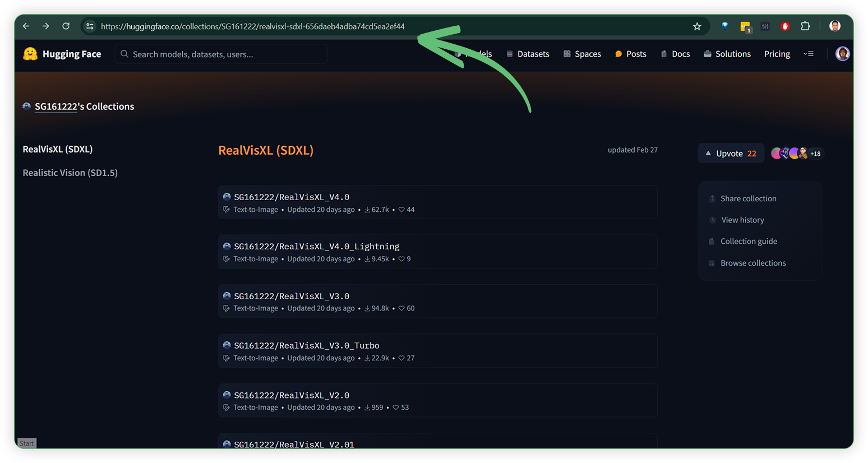Viewport: 868px width, 463px height.
Task: Click the avatar beside SG161222's Collections
Action: tap(26, 107)
